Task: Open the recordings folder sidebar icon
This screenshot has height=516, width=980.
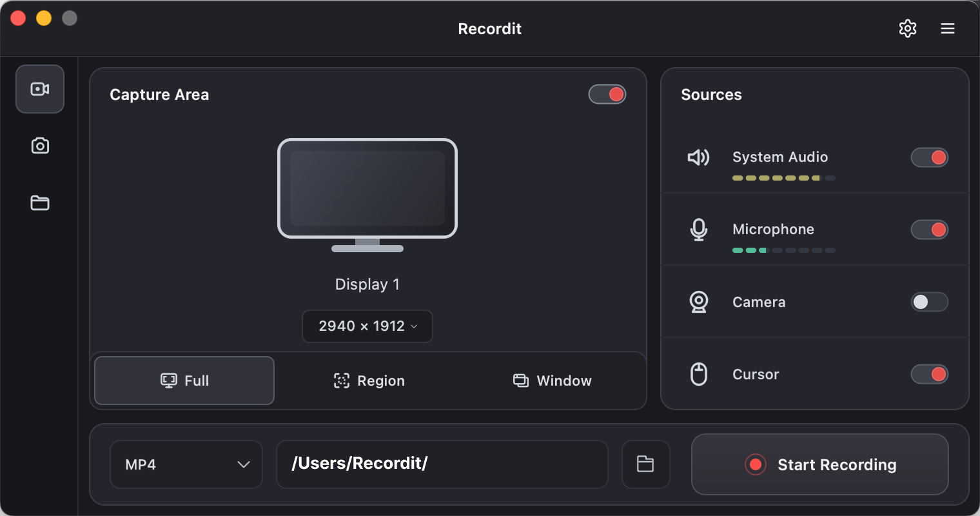Action: [x=40, y=203]
